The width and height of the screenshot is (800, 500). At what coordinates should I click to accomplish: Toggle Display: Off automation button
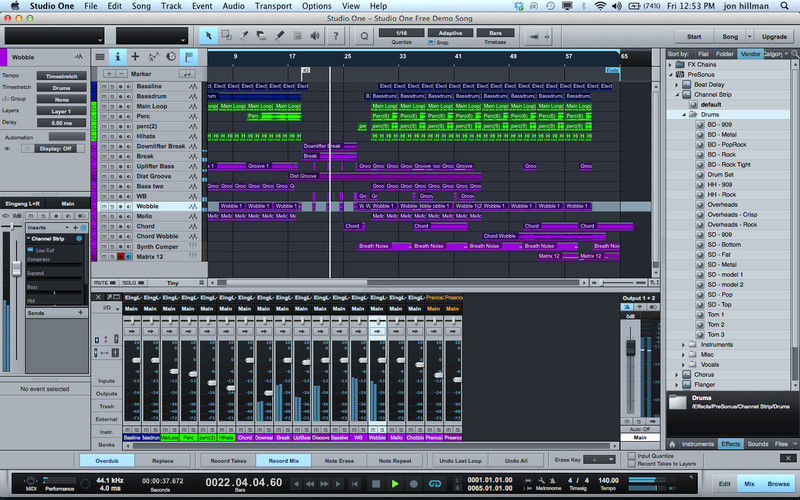click(x=56, y=148)
